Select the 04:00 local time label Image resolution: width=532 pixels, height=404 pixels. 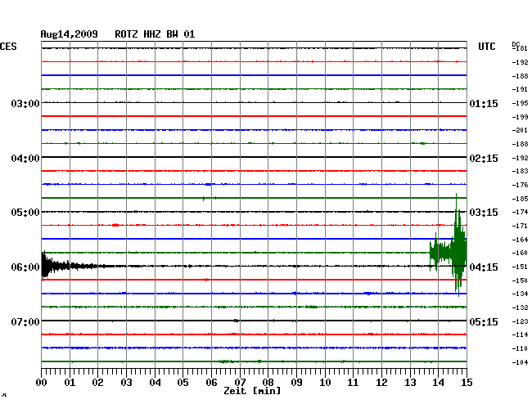click(25, 159)
